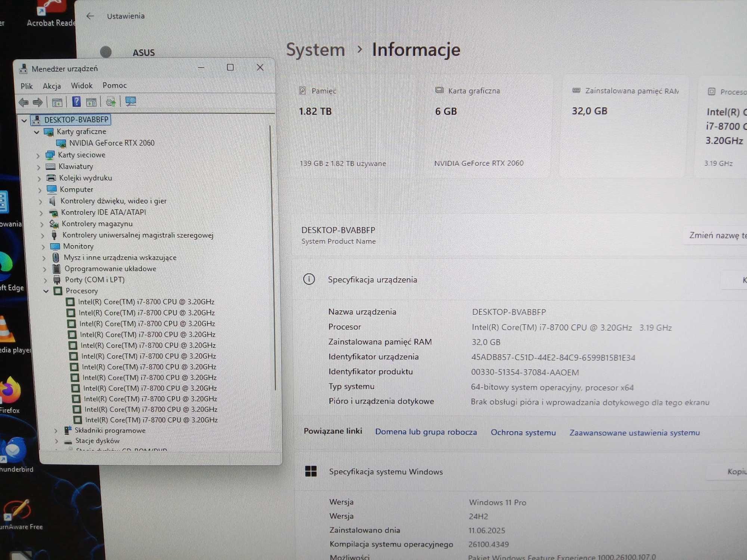Collapse the DESKTOP-BVABBFP root node
747x560 pixels.
pos(24,121)
